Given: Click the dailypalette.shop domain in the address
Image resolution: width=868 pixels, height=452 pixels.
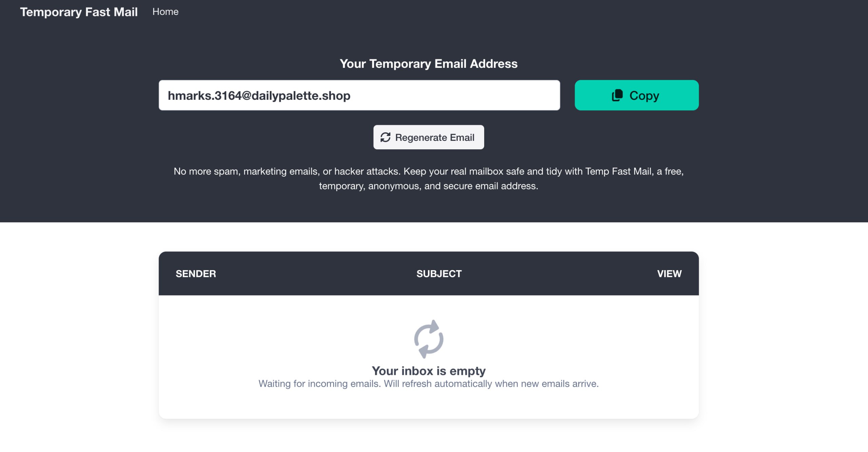Looking at the screenshot, I should click(301, 96).
